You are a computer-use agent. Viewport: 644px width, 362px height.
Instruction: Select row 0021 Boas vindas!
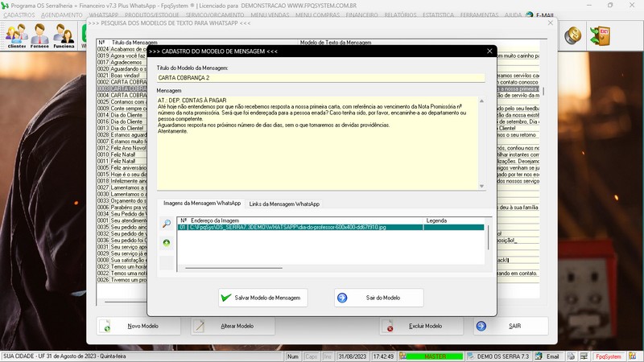[x=122, y=76]
